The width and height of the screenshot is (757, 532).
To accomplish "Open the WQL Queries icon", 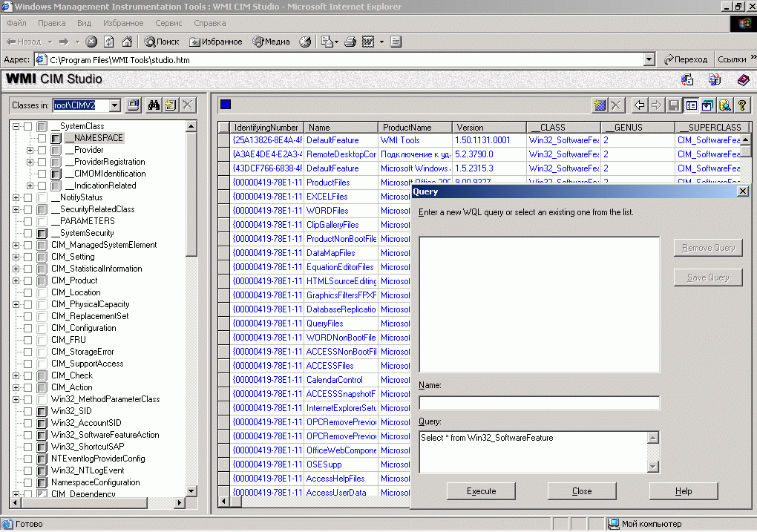I will click(x=725, y=105).
